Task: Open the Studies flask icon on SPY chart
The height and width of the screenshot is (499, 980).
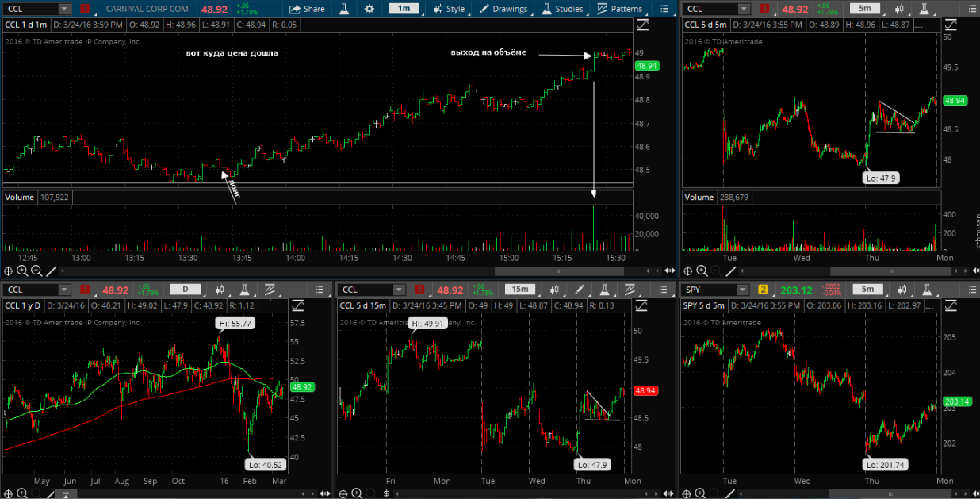Action: [927, 290]
